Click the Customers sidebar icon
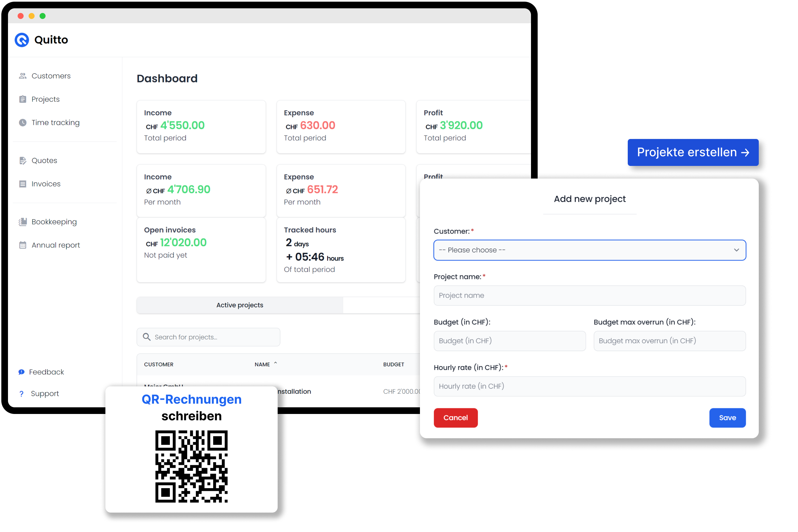798x532 pixels. [23, 75]
